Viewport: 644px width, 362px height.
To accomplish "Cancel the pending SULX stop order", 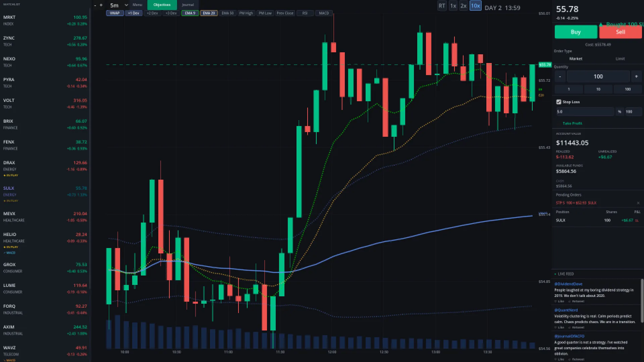I will point(638,203).
